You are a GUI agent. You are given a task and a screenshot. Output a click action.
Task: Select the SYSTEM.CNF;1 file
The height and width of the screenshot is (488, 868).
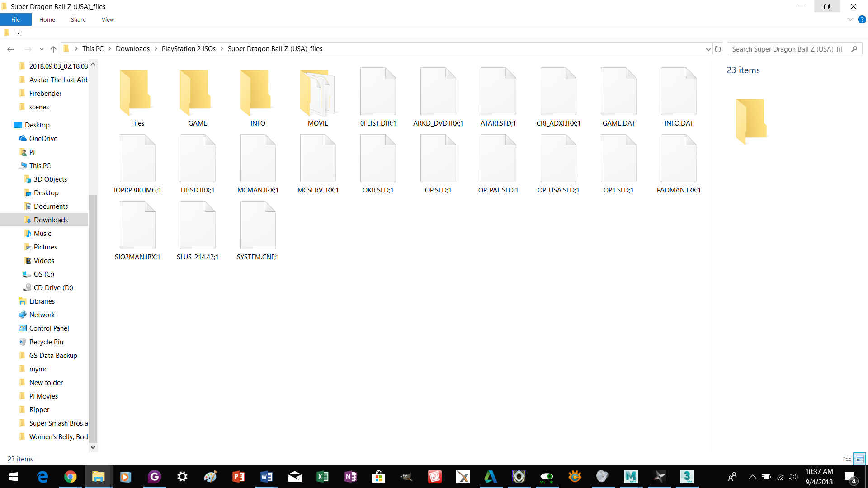coord(258,231)
